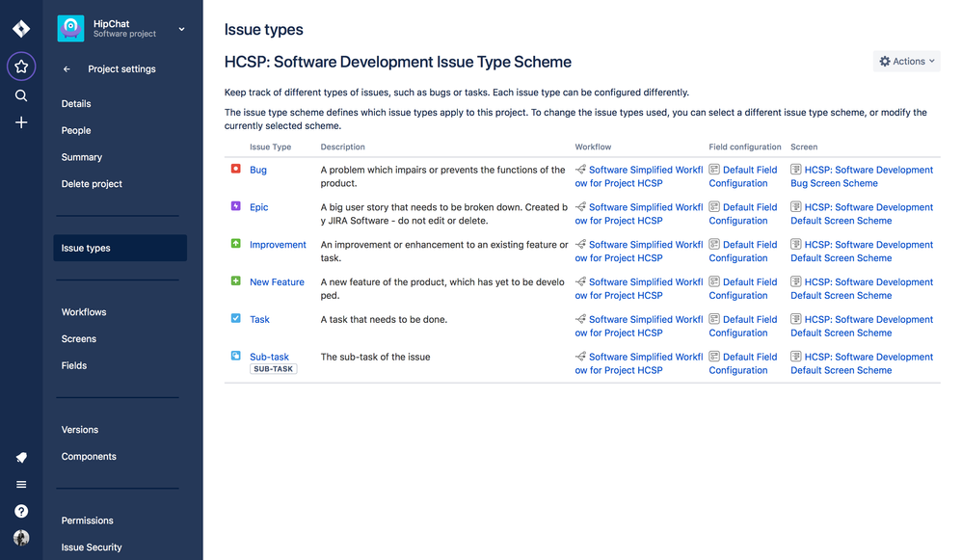Open the Epic issue type link
Image resolution: width=962 pixels, height=560 pixels.
[x=259, y=207]
